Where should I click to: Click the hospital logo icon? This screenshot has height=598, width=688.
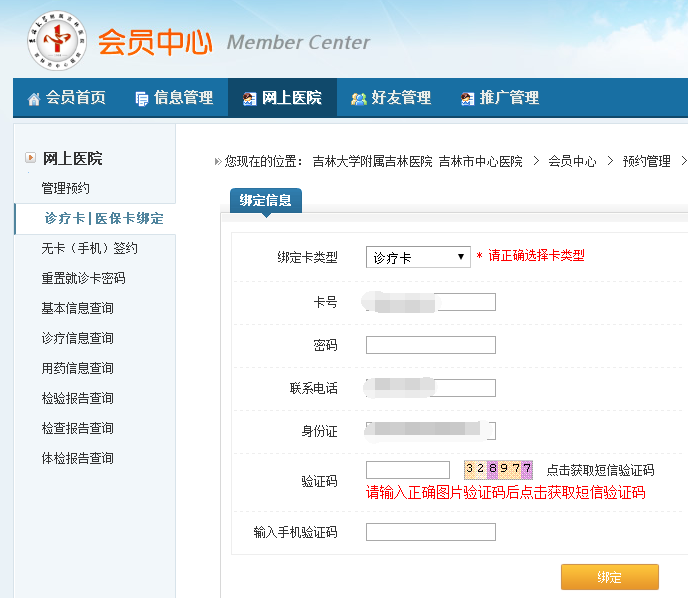pos(54,40)
